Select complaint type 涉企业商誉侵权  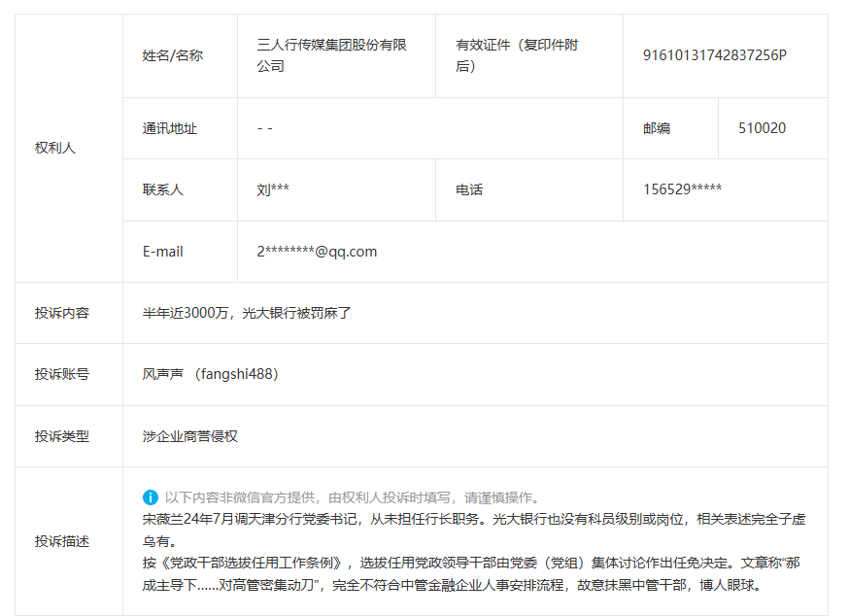pos(190,436)
